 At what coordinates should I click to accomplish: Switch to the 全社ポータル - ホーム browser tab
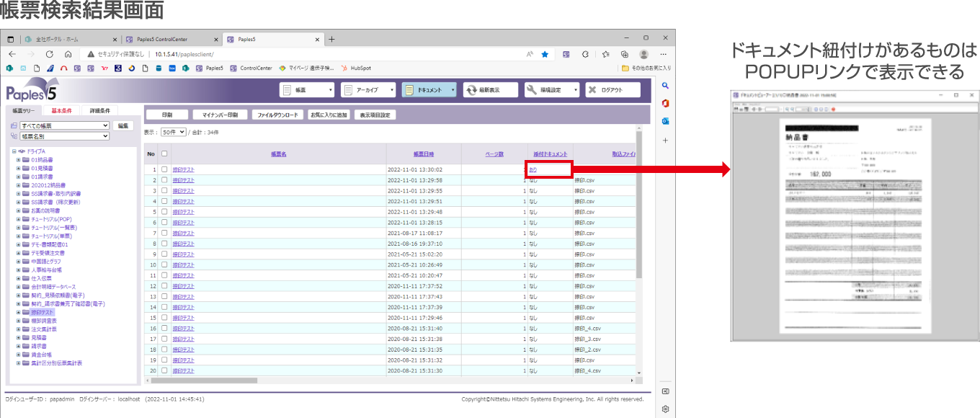(x=70, y=39)
